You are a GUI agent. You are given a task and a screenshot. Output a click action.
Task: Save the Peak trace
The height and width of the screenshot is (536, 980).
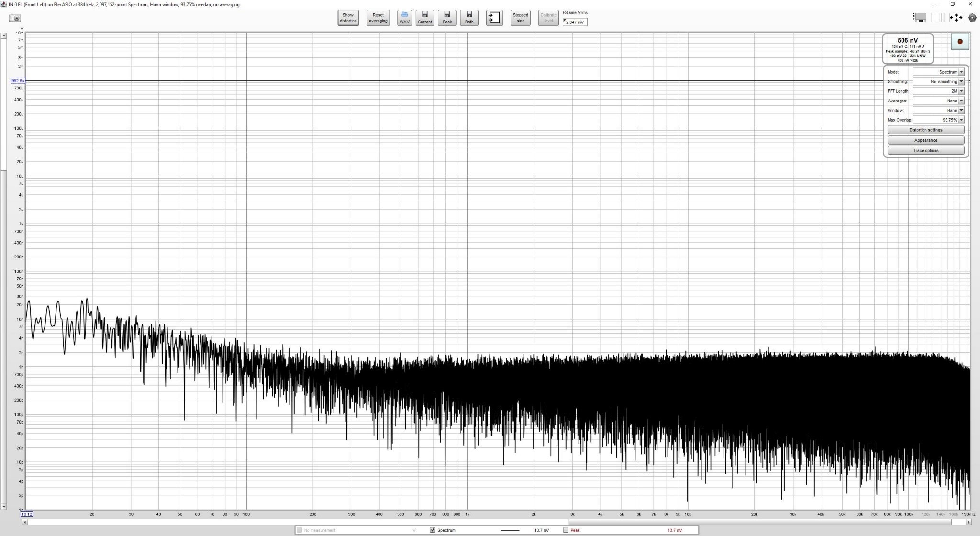(x=447, y=18)
